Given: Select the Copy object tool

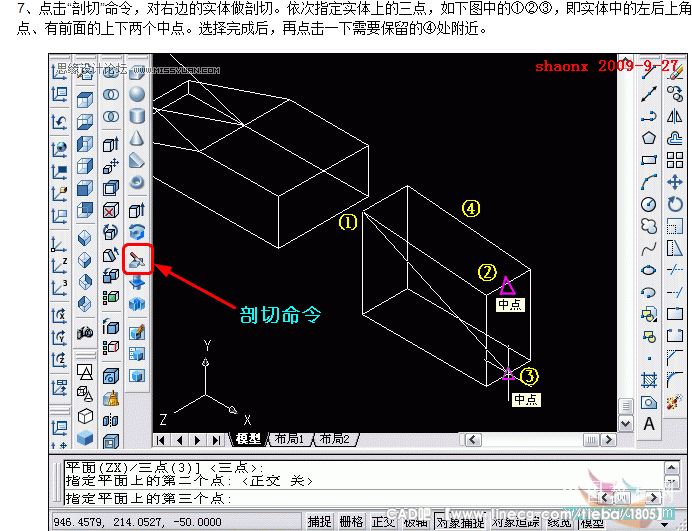Looking at the screenshot, I should point(675,94).
